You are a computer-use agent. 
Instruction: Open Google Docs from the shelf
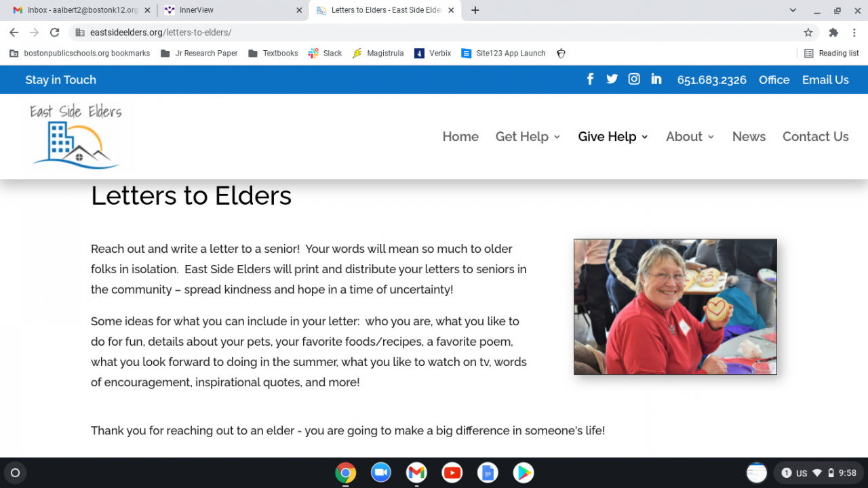(488, 472)
